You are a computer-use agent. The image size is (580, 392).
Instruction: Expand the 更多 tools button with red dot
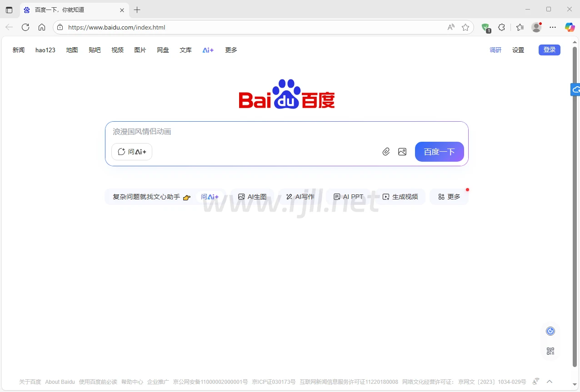(x=449, y=197)
